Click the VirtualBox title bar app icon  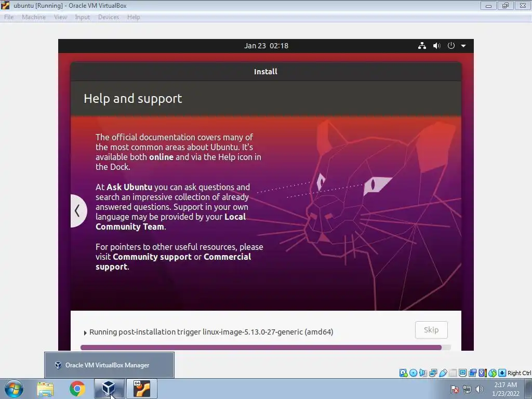pyautogui.click(x=5, y=5)
